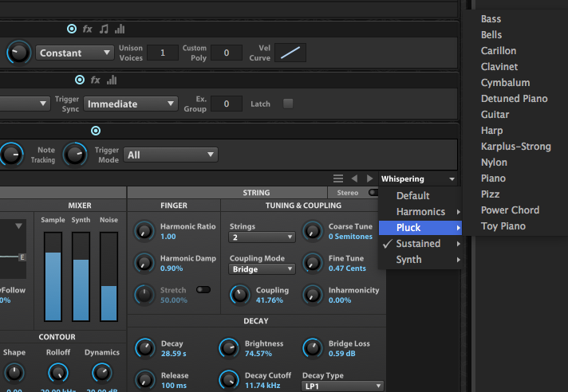Choose the Pizz preset
This screenshot has width=568, height=392.
(490, 194)
